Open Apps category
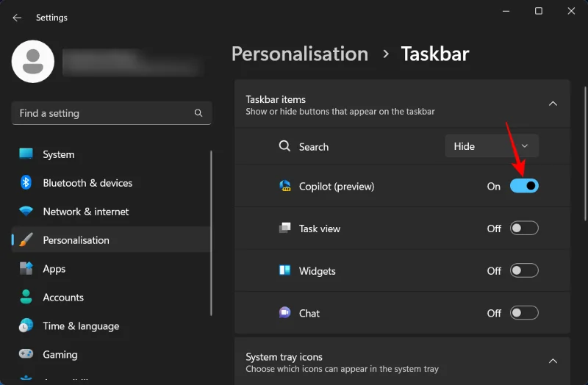The width and height of the screenshot is (588, 385). [x=111, y=269]
